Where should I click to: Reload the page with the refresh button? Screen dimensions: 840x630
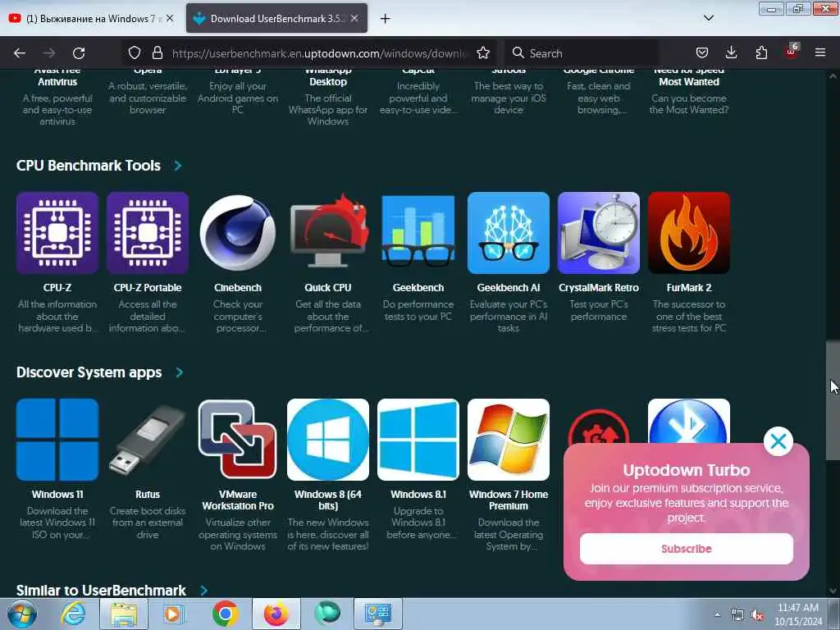[x=79, y=53]
